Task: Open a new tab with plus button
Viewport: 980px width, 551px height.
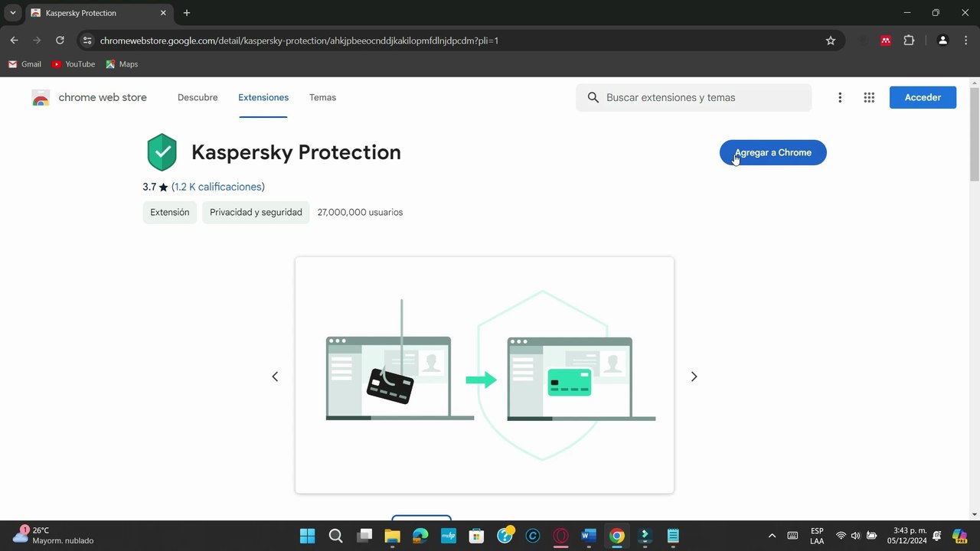Action: 187,13
